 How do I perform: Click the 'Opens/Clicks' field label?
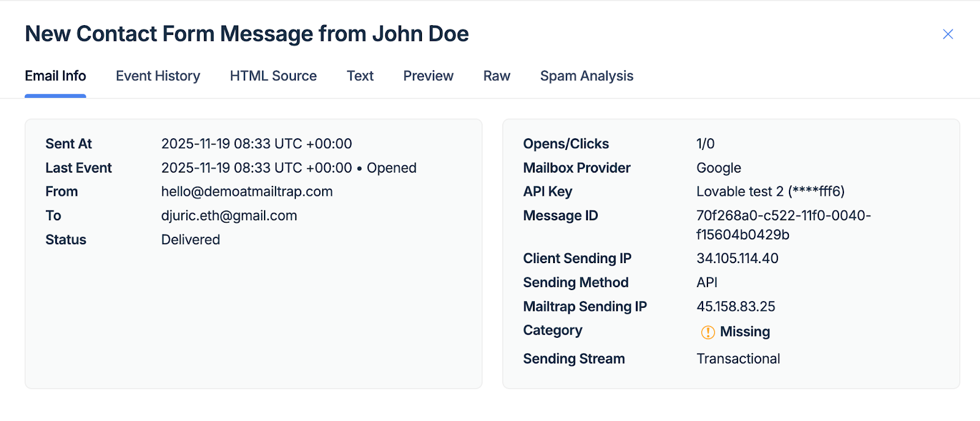tap(566, 144)
